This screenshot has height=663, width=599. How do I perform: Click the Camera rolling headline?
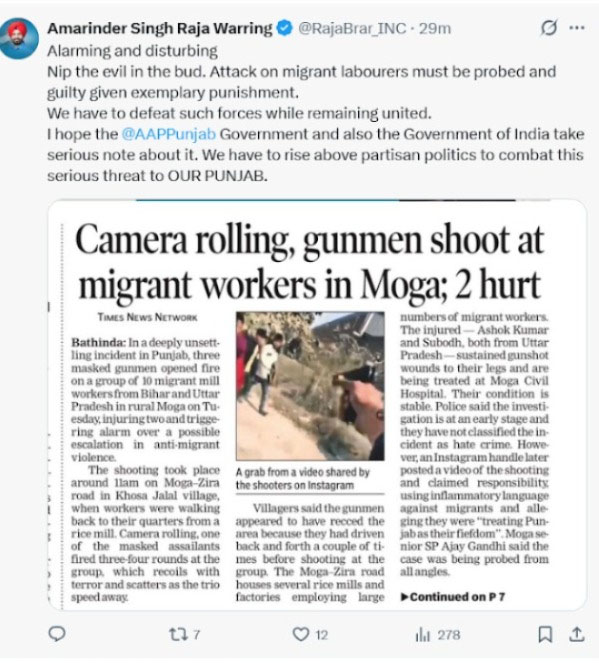[309, 263]
